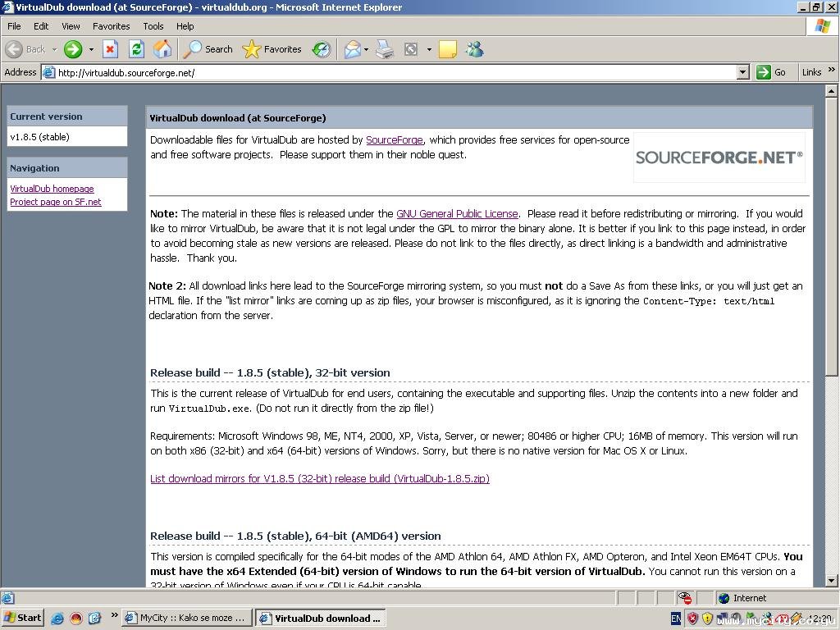The image size is (840, 630).
Task: Click the yellow security shield tray icon
Action: pos(708,619)
